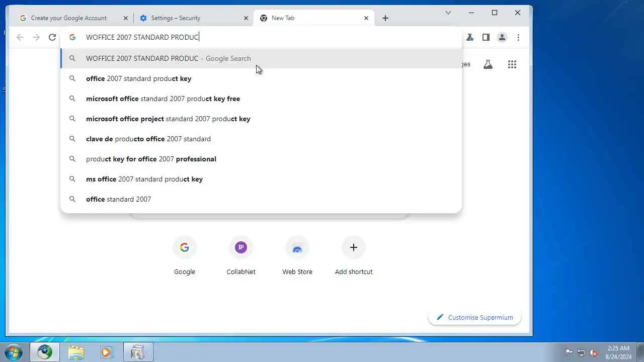Open the Windows Start menu
This screenshot has height=362, width=644.
(14, 352)
